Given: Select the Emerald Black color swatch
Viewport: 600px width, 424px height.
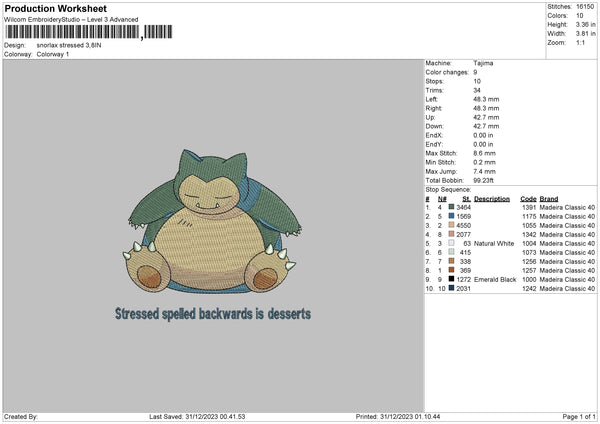Looking at the screenshot, I should click(451, 279).
